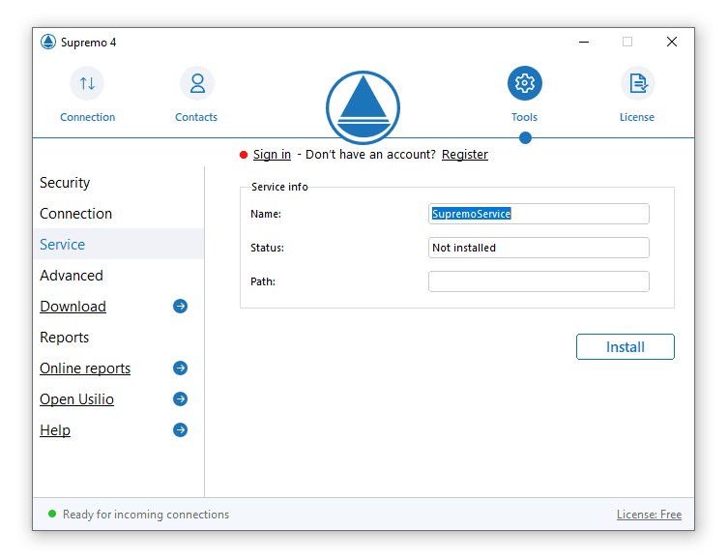Click the arrow icon next to Help

coord(180,430)
